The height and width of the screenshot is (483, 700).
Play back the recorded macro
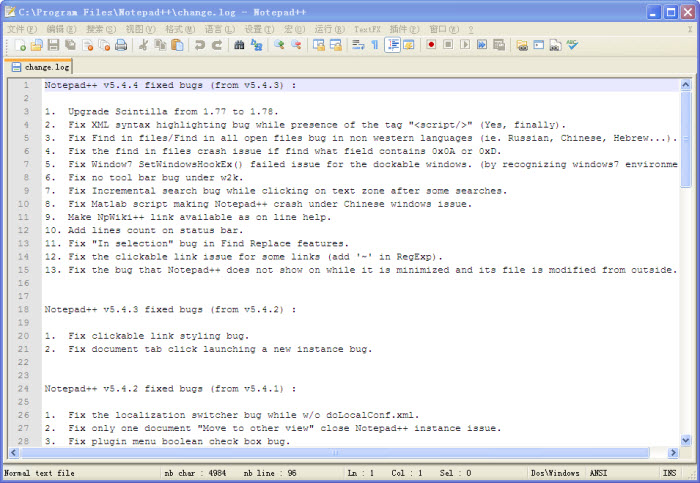point(465,45)
